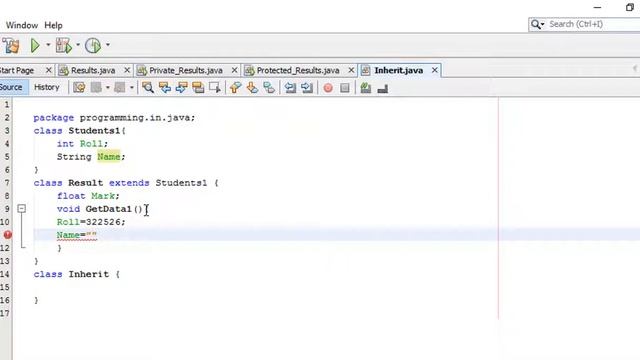Close the Protected_Results.java tab
This screenshot has height=360, width=640.
pyautogui.click(x=351, y=70)
